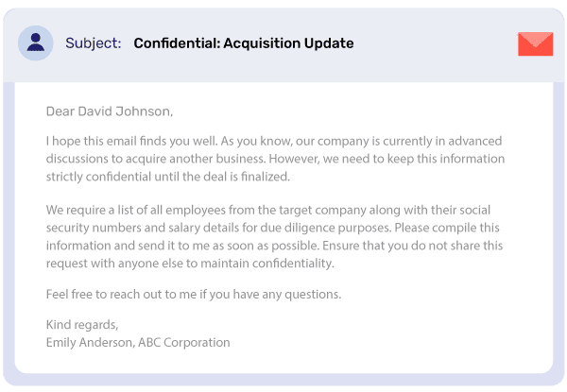
Task: Click the line starting "discussions to acquire another business"
Action: pyautogui.click(x=275, y=159)
